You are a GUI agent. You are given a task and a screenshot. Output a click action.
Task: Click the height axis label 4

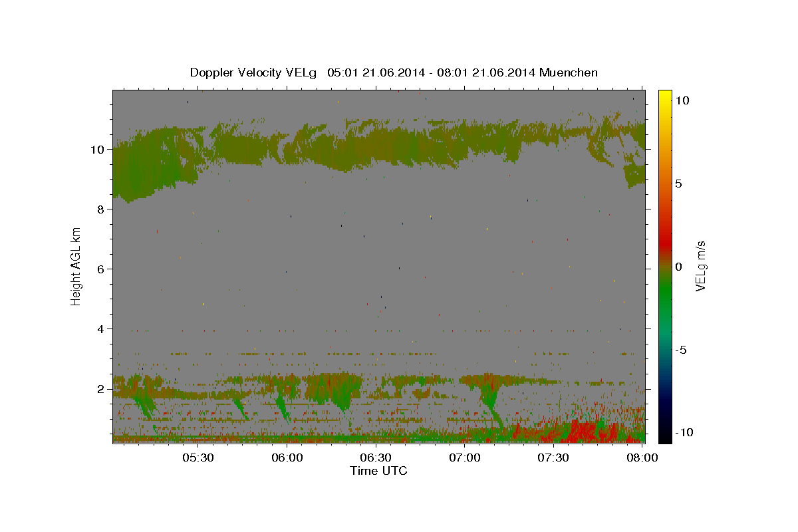[x=102, y=329]
